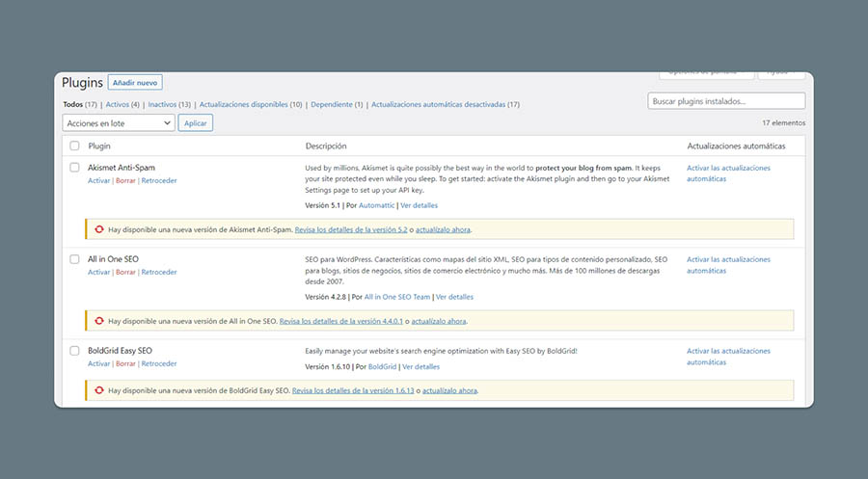Sort the table by Plugin column header
Screen dimensions: 868x479
[99, 146]
